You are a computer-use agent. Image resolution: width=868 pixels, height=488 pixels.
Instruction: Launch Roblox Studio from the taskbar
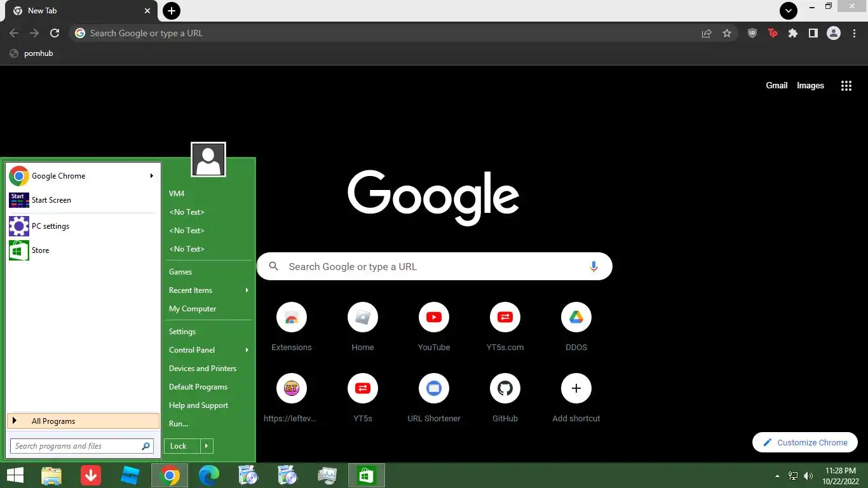click(130, 475)
